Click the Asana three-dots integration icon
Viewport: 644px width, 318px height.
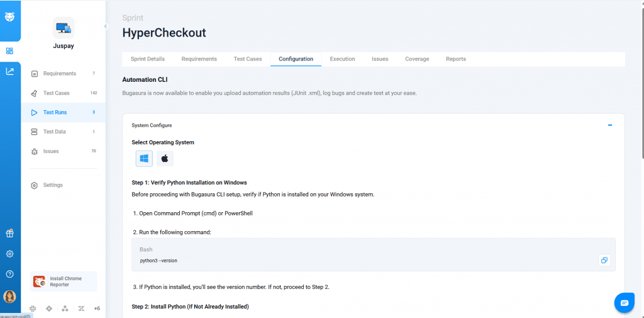65,309
